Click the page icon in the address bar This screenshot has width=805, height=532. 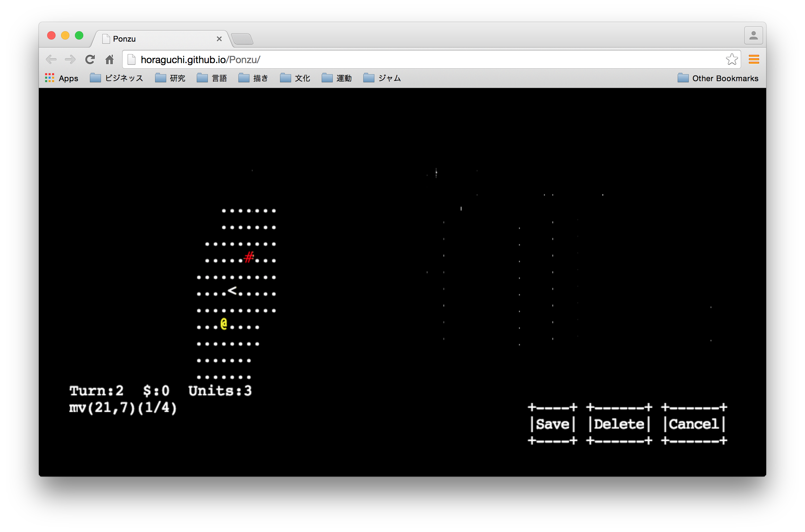tap(132, 60)
